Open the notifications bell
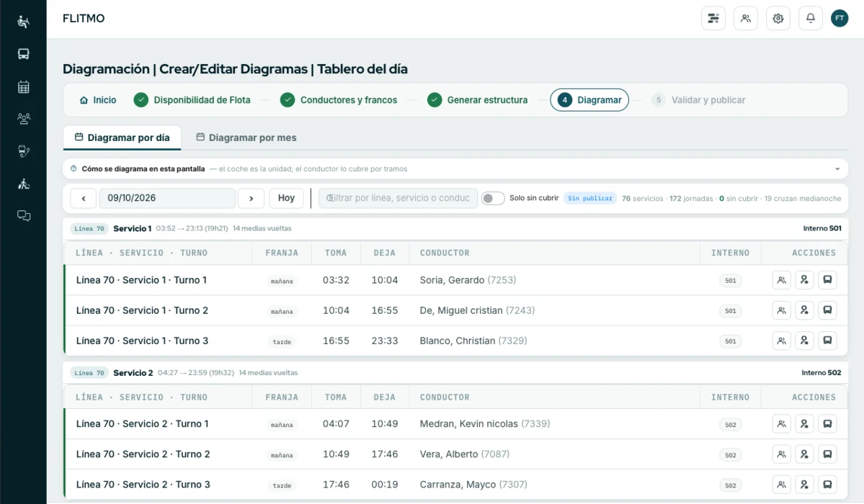Image resolution: width=864 pixels, height=504 pixels. [x=811, y=18]
